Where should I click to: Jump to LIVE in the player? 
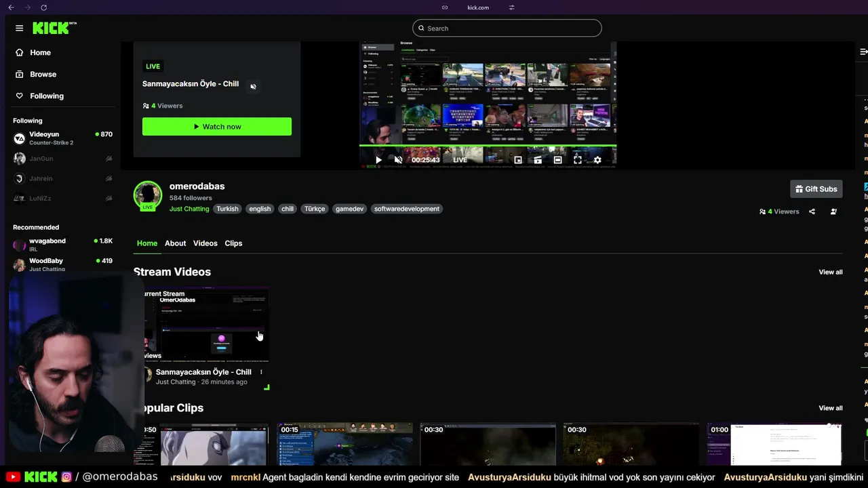point(460,160)
